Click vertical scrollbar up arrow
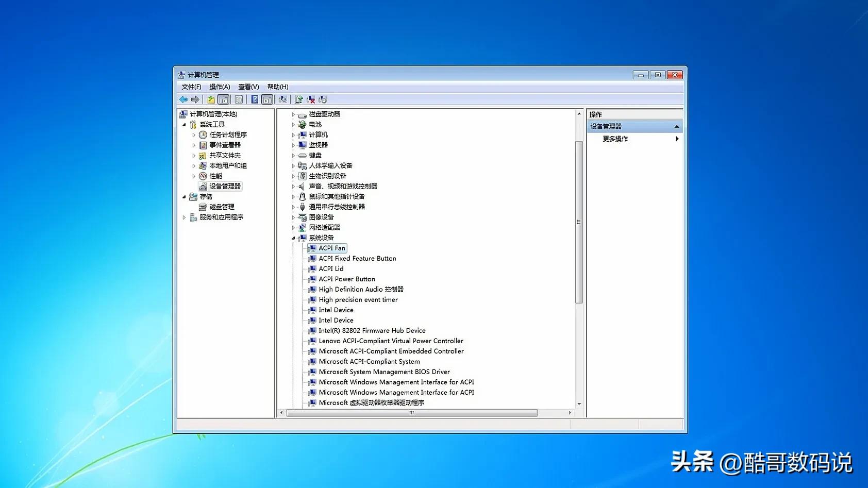This screenshot has width=868, height=488. tap(579, 113)
